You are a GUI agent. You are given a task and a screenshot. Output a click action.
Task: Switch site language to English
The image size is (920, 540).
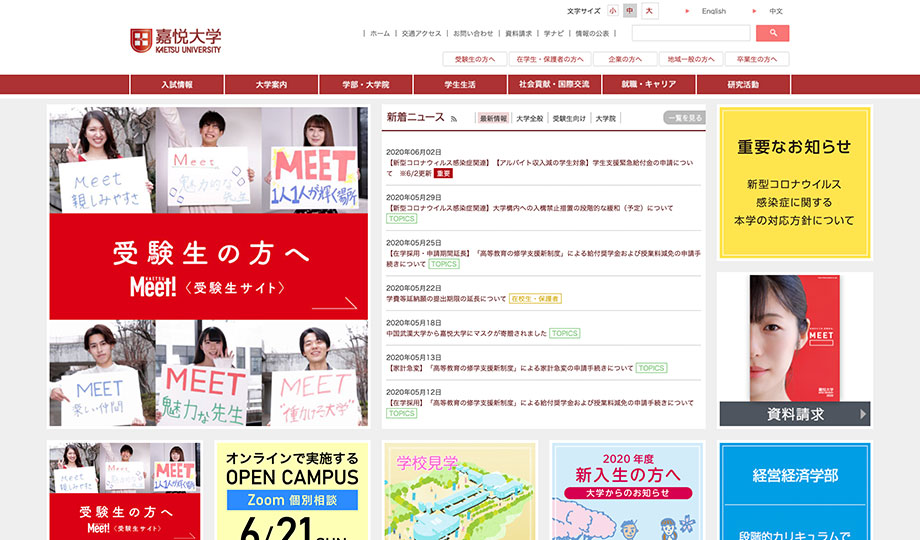tap(713, 11)
